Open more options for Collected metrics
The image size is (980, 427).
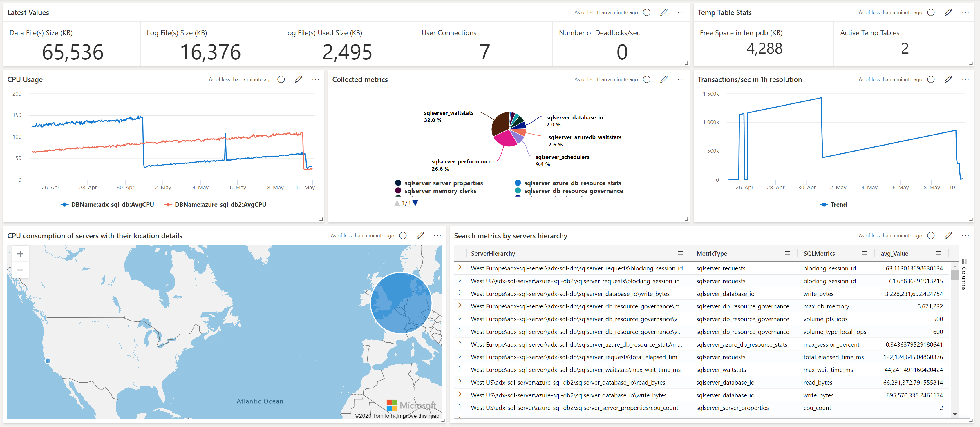[681, 79]
